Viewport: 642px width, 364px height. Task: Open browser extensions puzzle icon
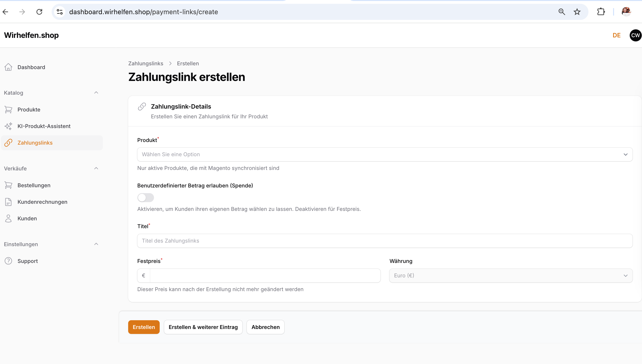601,12
